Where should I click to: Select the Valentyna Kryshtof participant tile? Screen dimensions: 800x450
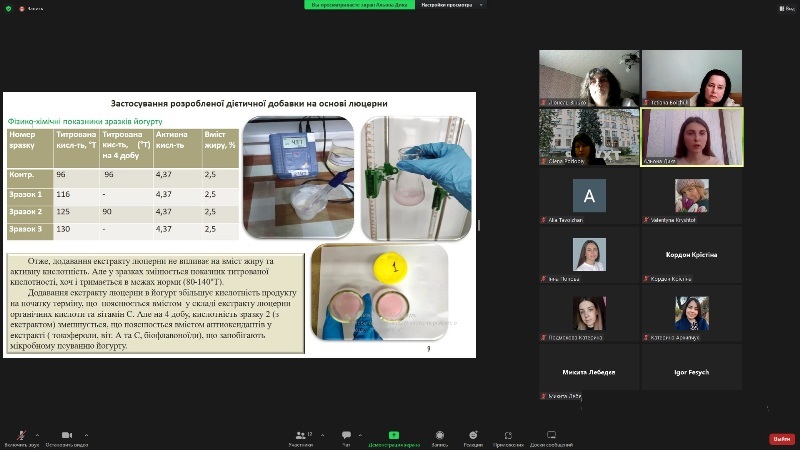pyautogui.click(x=692, y=196)
